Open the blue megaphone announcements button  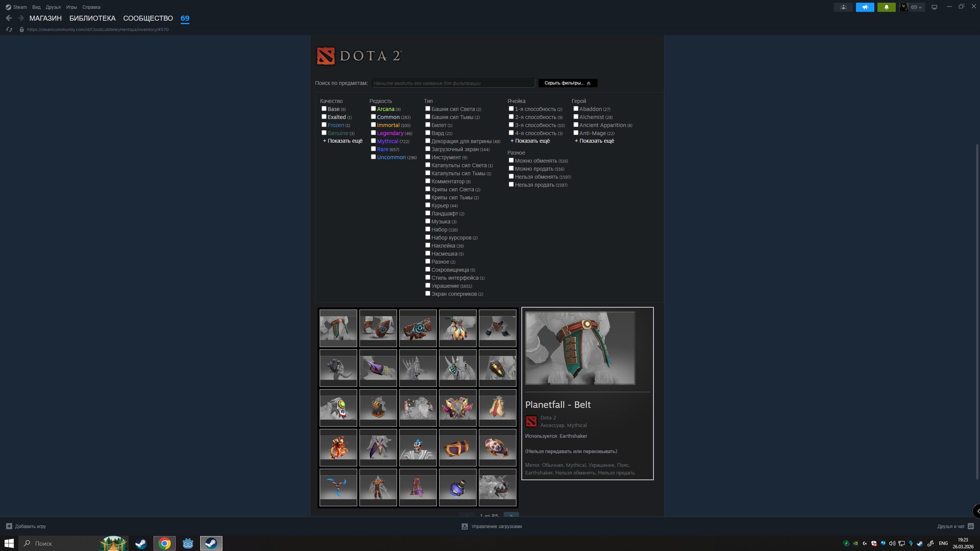(x=865, y=7)
